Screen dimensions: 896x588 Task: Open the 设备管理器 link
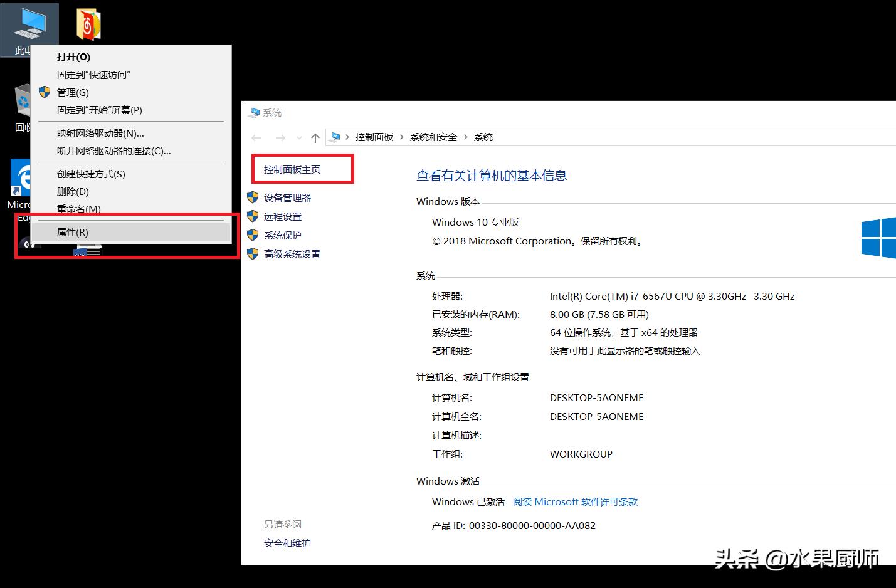click(288, 197)
